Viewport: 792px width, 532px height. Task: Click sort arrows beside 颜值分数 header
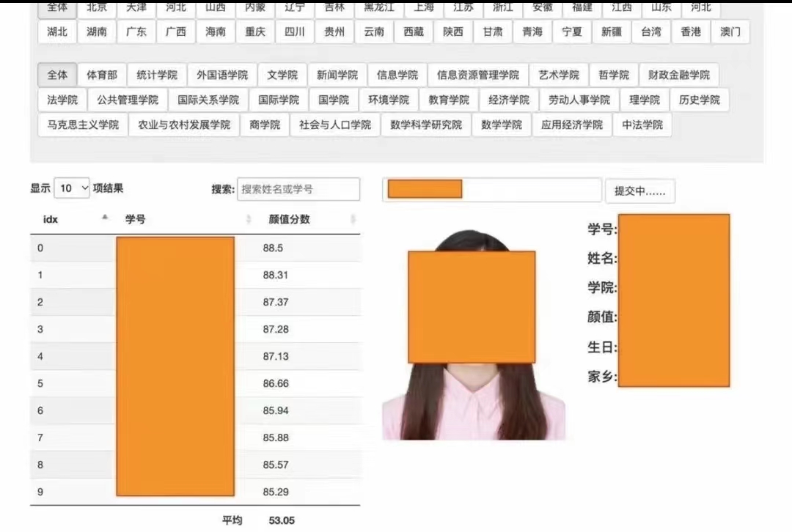pos(353,219)
